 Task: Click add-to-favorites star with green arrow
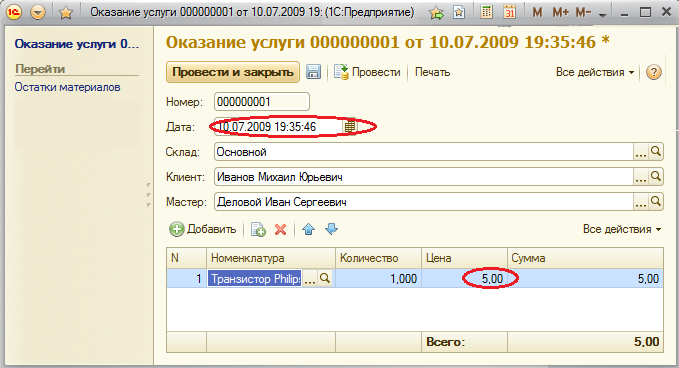pos(436,13)
